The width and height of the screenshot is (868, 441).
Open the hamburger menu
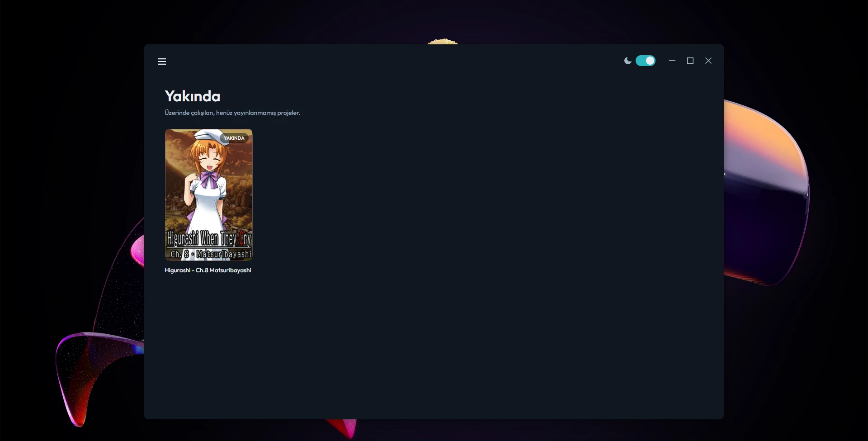pyautogui.click(x=162, y=62)
